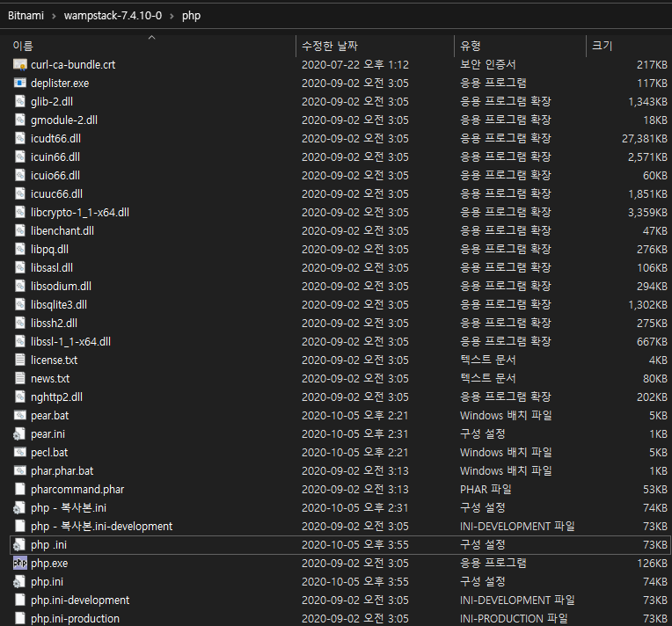Sort by the 크기 column header
Screen dimensions: 672x626
pyautogui.click(x=603, y=46)
